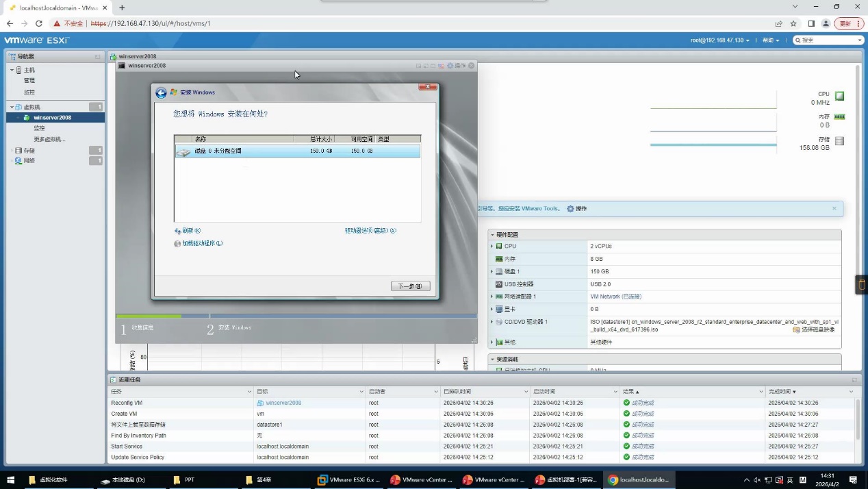Sort tasks by Result (结果) column
Screen dimensions: 868x489
coord(692,391)
